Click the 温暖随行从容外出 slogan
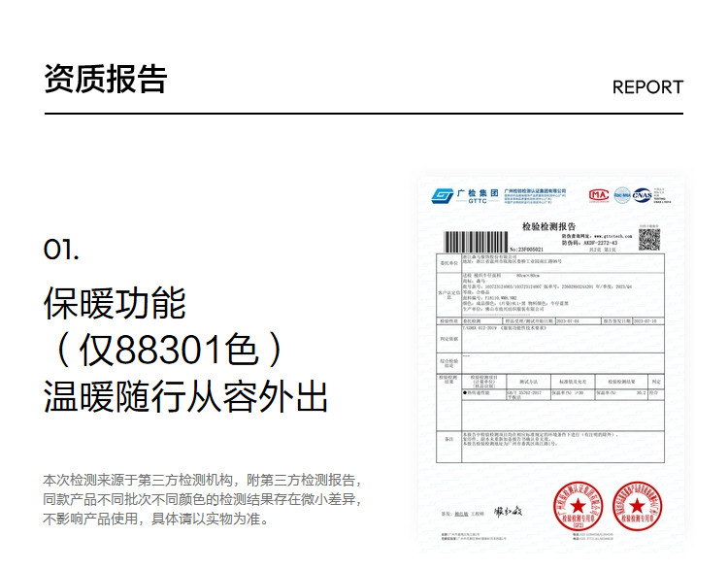 pos(185,397)
